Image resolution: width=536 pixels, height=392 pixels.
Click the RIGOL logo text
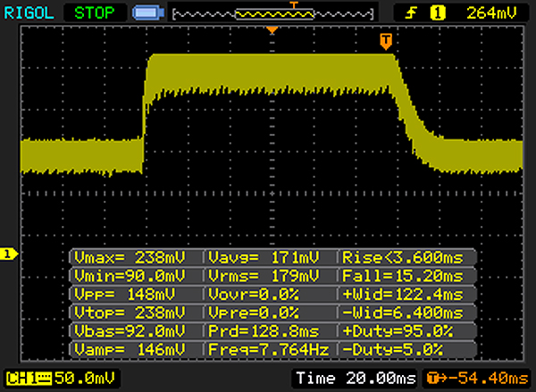(x=29, y=13)
